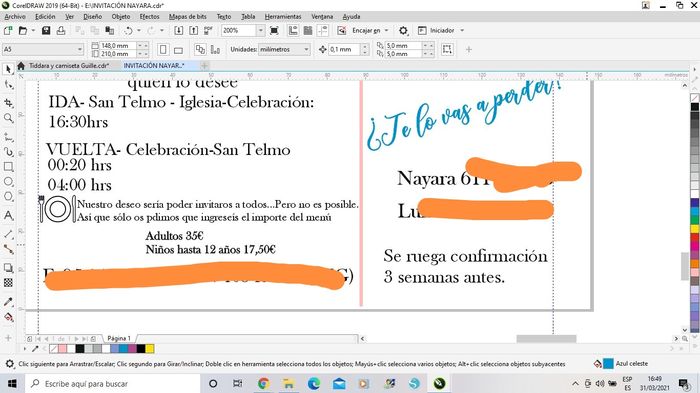
Task: Pick the Color Eyedropper tool
Action: (x=8, y=302)
